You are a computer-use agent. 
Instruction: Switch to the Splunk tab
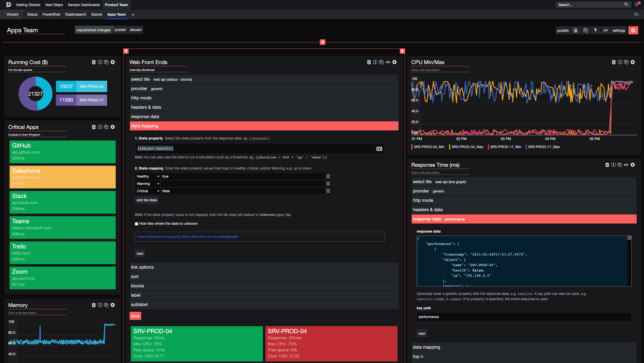click(x=97, y=14)
